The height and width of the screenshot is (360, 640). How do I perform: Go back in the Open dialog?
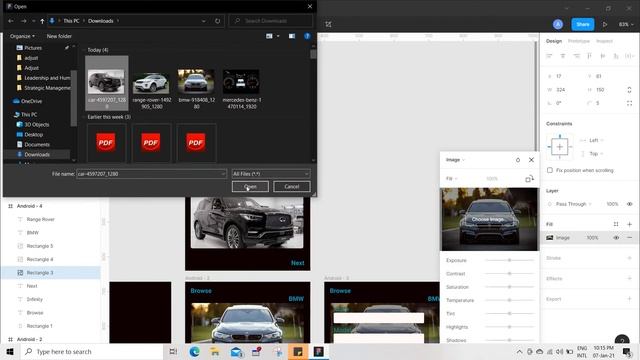click(11, 21)
